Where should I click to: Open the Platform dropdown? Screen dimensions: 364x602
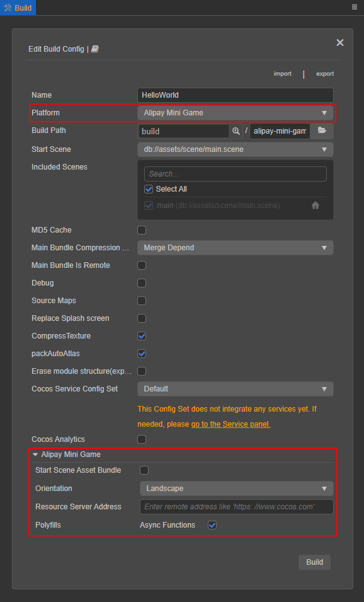(x=236, y=113)
